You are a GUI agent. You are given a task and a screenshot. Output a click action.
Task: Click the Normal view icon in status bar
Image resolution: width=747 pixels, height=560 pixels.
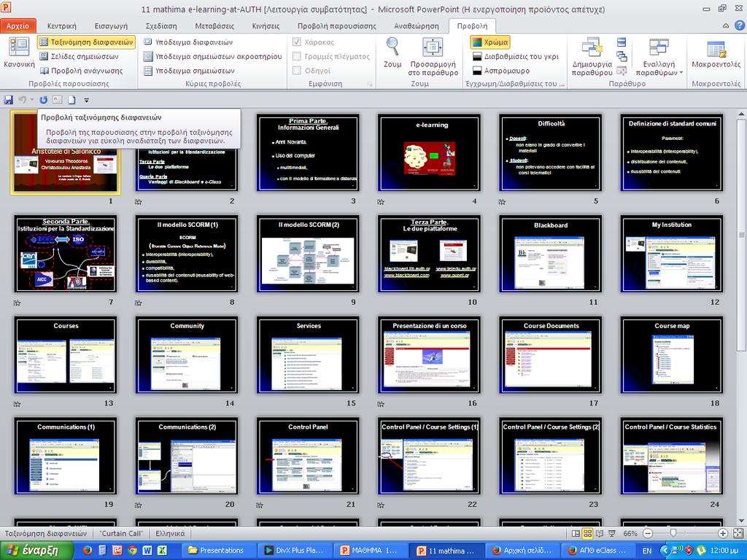(576, 534)
